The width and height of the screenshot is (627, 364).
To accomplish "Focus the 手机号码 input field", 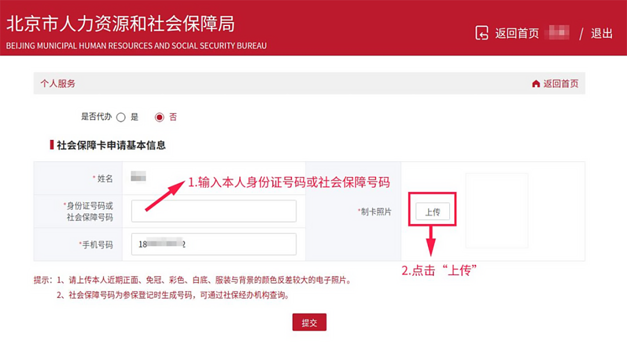I will tap(214, 244).
